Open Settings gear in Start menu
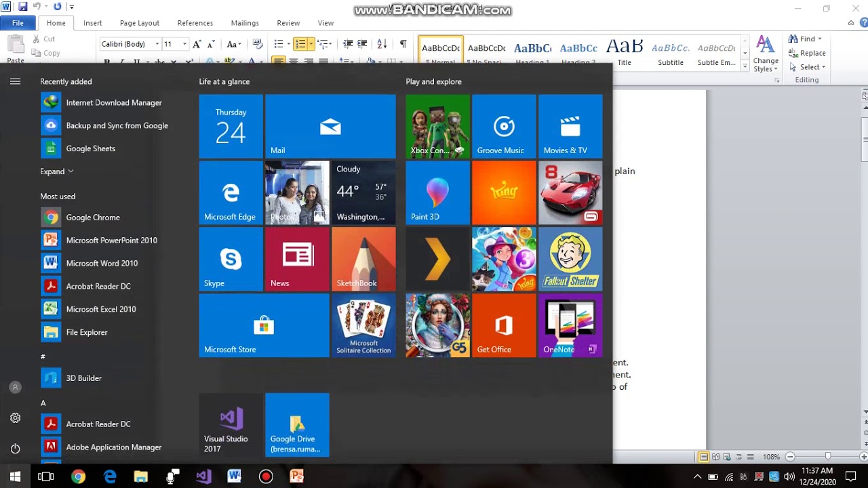 click(x=15, y=418)
